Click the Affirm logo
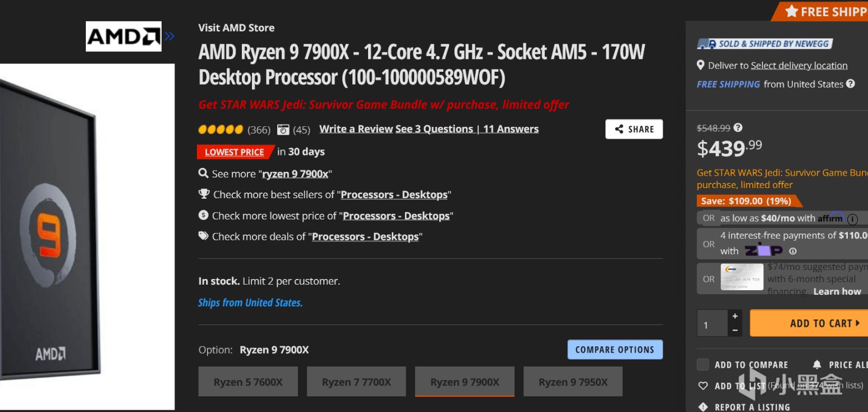 [x=830, y=217]
